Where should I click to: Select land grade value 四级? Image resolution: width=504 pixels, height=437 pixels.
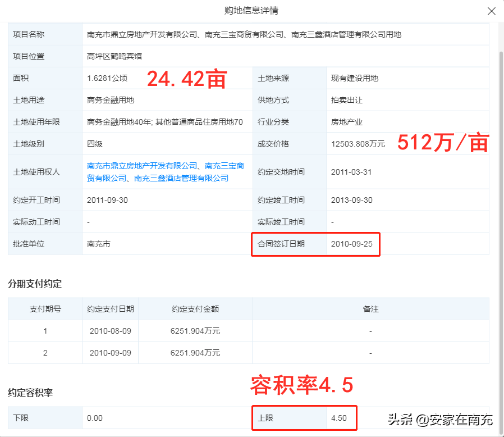pyautogui.click(x=95, y=144)
